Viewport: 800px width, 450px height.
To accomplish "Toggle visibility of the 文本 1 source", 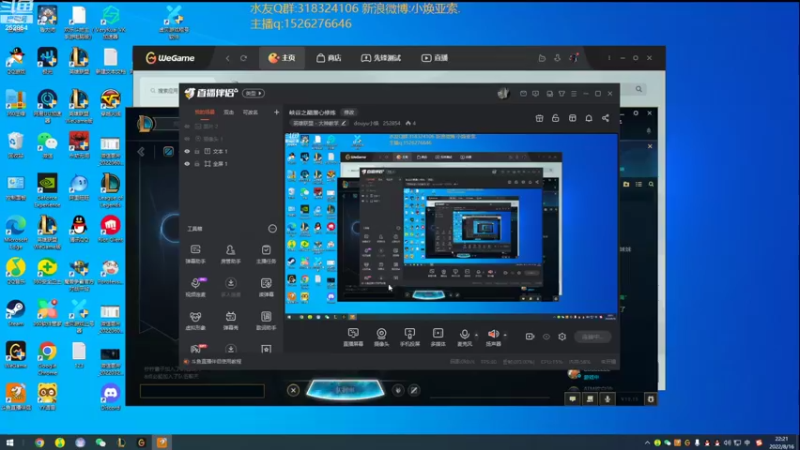I will coord(187,152).
